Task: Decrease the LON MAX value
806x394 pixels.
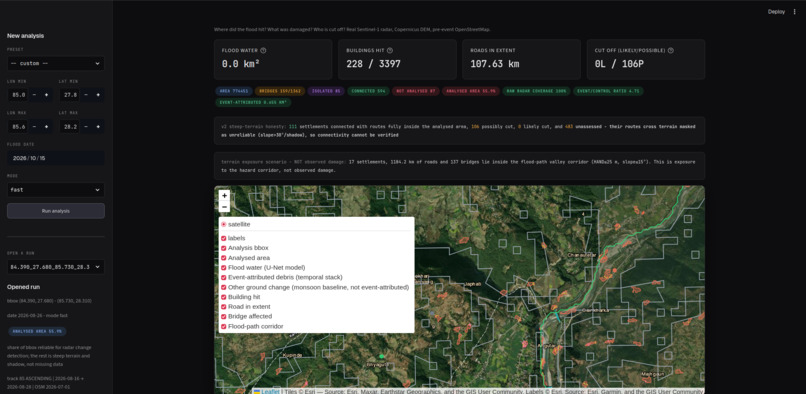Action: point(34,127)
